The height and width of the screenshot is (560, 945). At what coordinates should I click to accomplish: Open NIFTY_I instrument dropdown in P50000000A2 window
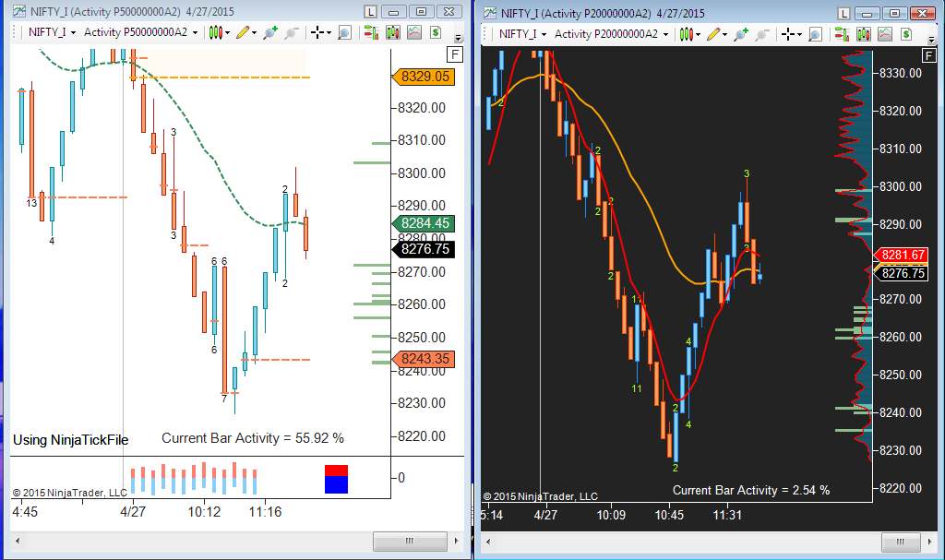click(52, 32)
